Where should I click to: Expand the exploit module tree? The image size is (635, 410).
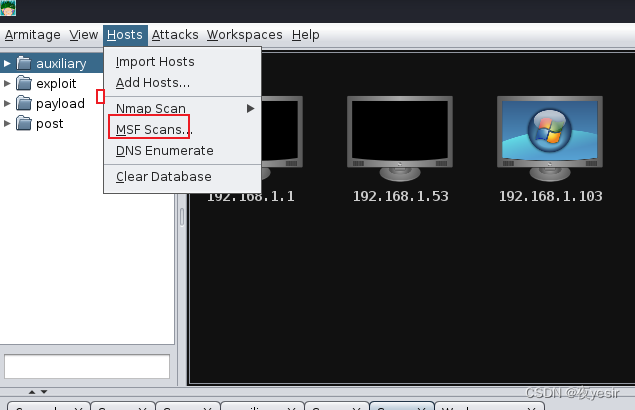pyautogui.click(x=7, y=83)
